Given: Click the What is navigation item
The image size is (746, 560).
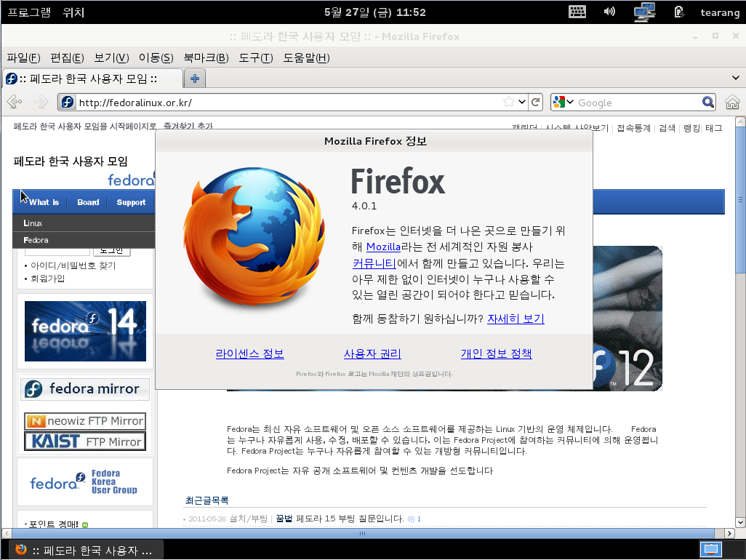Looking at the screenshot, I should 44,202.
